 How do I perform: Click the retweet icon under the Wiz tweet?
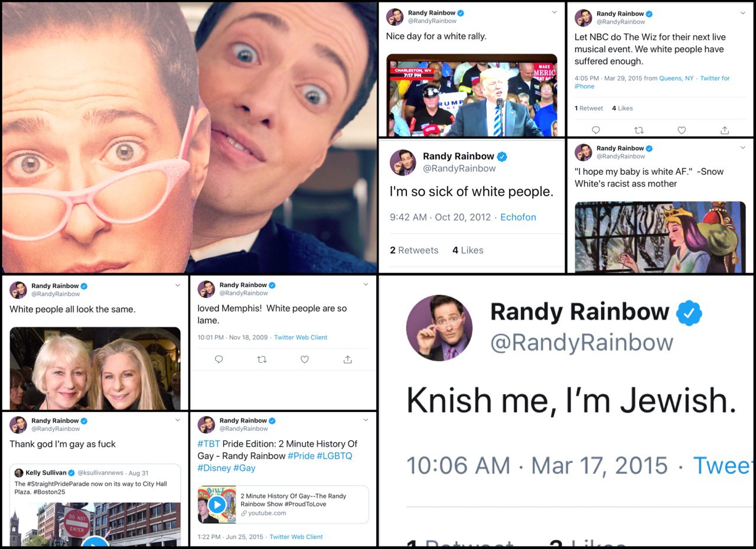[x=638, y=130]
